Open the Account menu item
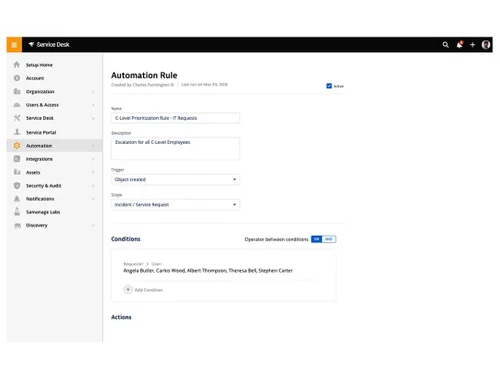 [35, 78]
